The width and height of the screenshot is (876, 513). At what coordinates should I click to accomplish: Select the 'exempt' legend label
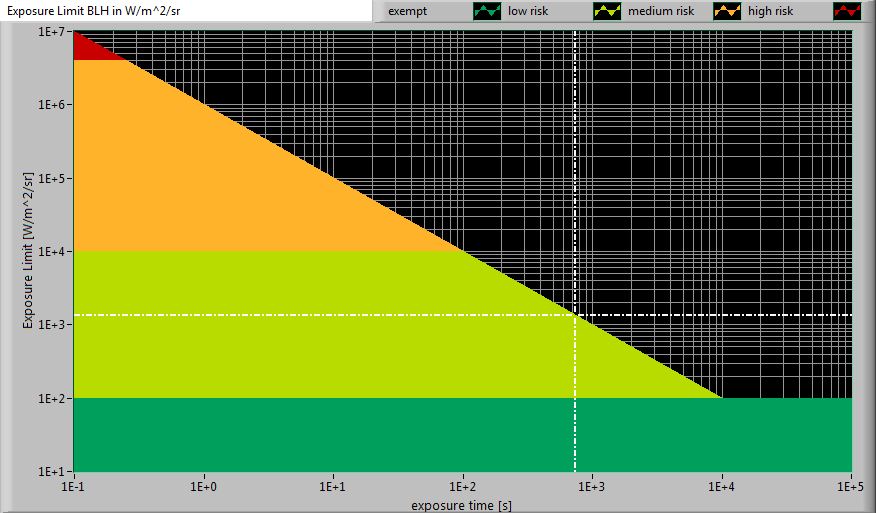[408, 12]
